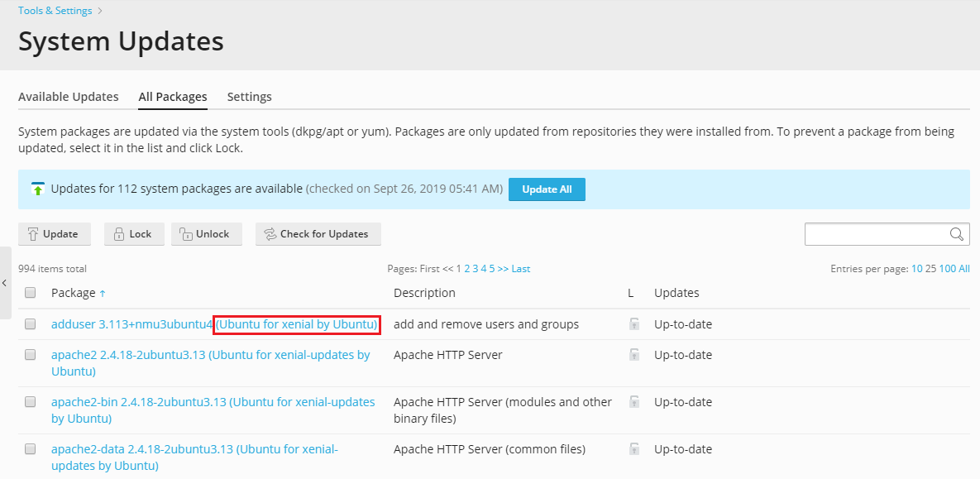This screenshot has height=479, width=980.
Task: Tick the apache2-bin package checkbox
Action: click(31, 402)
